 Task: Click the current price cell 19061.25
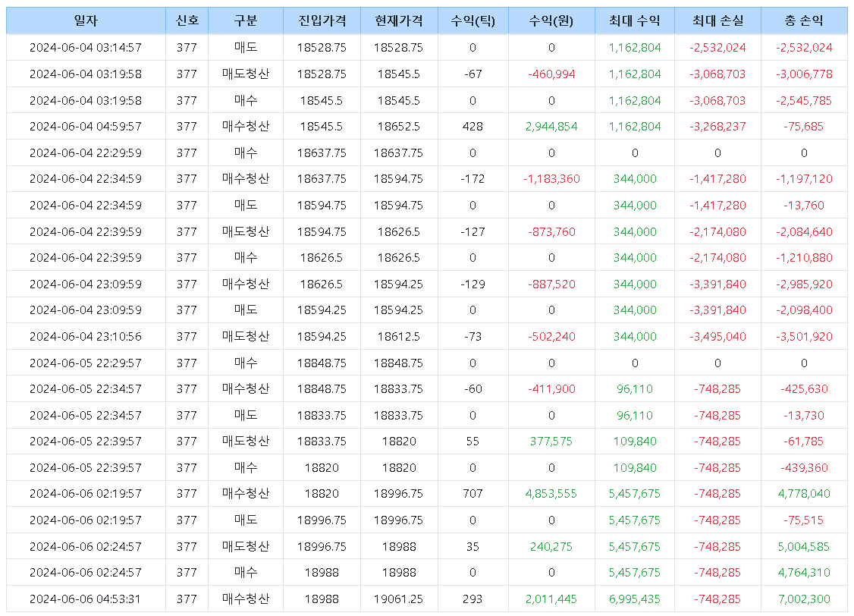[x=398, y=599]
